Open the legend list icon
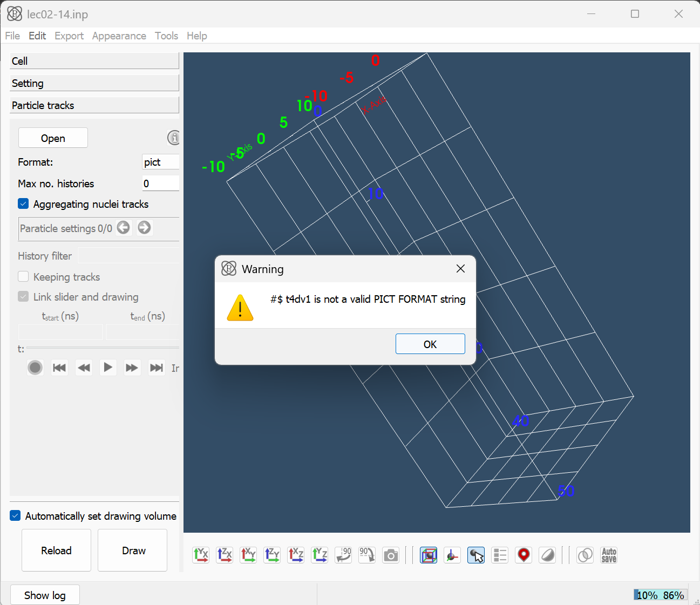 [x=500, y=555]
